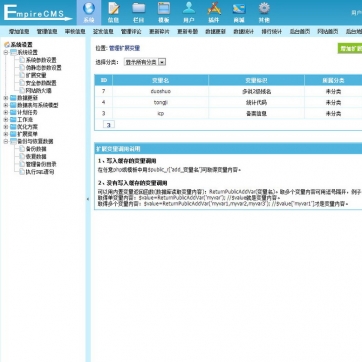Expand the 数据表与系统模型 tree folder
The width and height of the screenshot is (362, 362).
coord(6,105)
